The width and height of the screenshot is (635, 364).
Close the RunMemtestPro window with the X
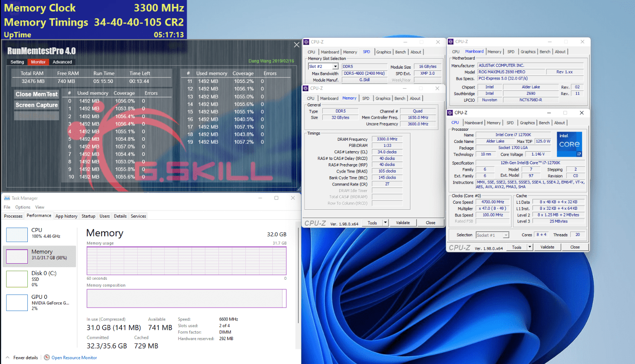[297, 45]
